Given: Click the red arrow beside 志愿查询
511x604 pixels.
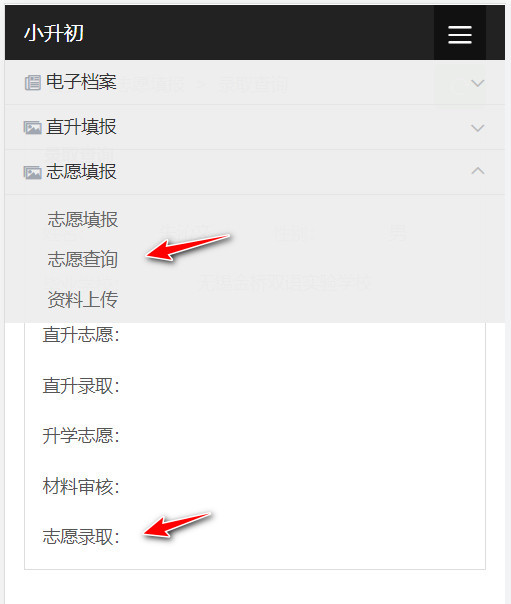Looking at the screenshot, I should point(188,247).
